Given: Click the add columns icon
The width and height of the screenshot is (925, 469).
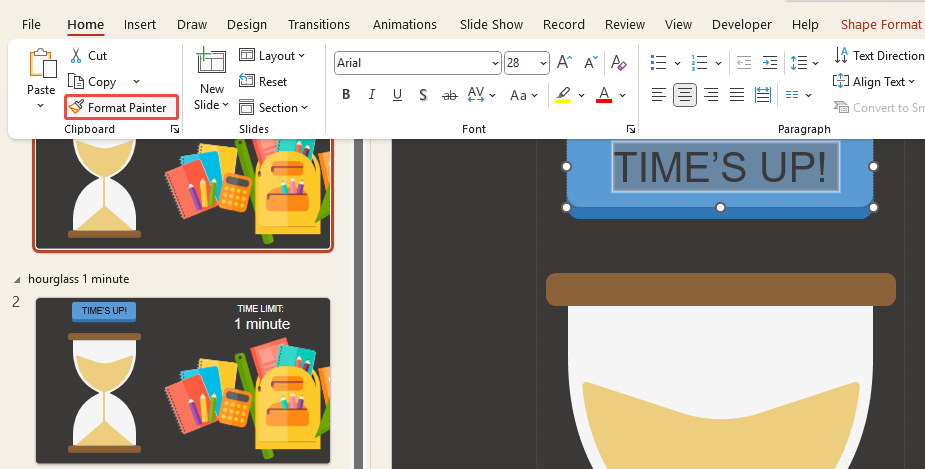Looking at the screenshot, I should point(792,95).
